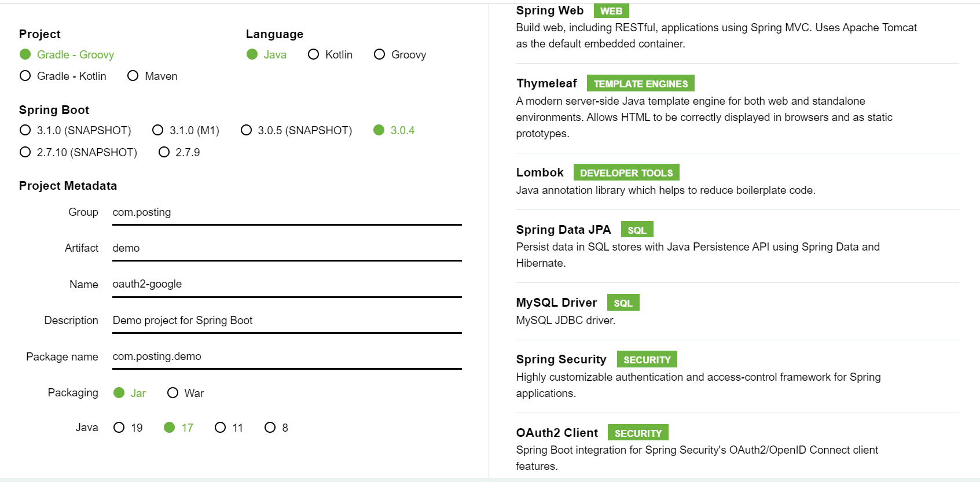Select Spring Boot 3.0.5 (SNAPSHOT)
Screen dimensions: 980x482
[x=296, y=130]
